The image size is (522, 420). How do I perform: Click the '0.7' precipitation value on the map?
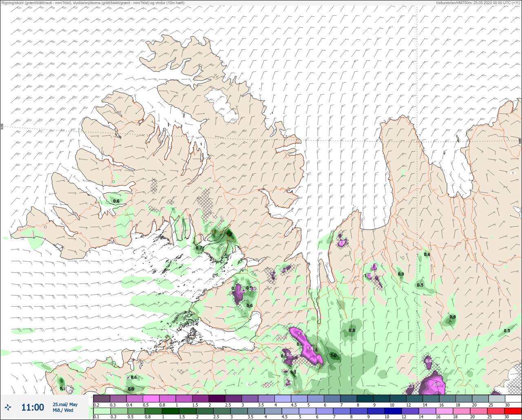click(199, 248)
